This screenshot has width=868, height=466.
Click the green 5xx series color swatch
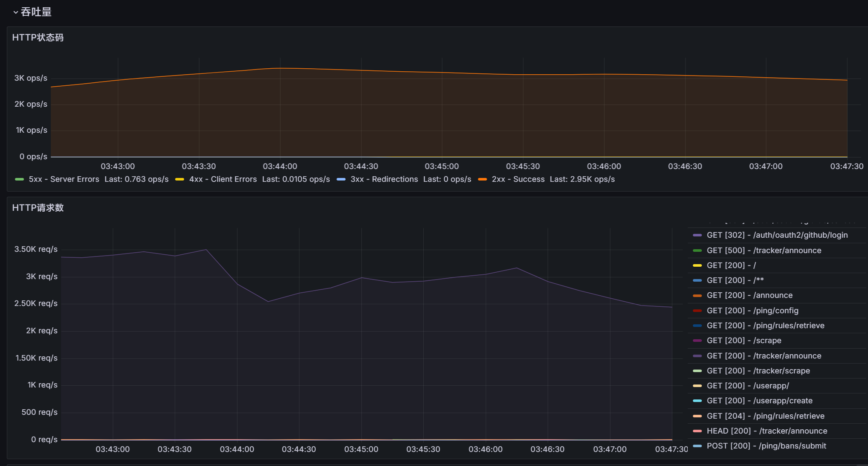point(19,179)
